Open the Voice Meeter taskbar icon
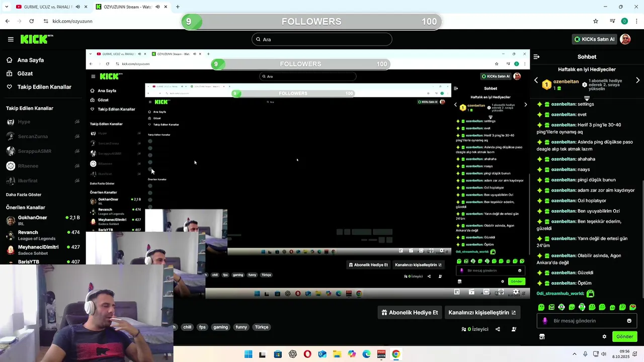Screen dimensions: 644x362 coord(381,354)
